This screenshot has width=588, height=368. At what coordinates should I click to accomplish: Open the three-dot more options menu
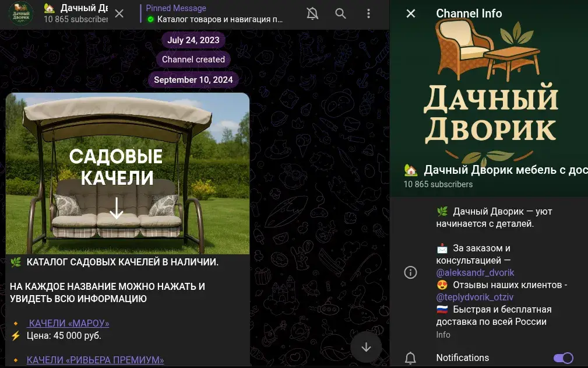(x=369, y=14)
